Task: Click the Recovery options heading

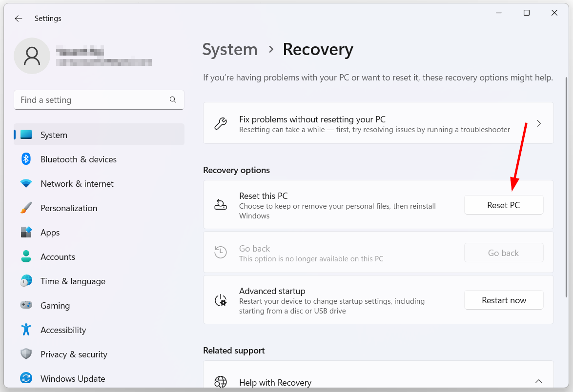Action: click(236, 170)
